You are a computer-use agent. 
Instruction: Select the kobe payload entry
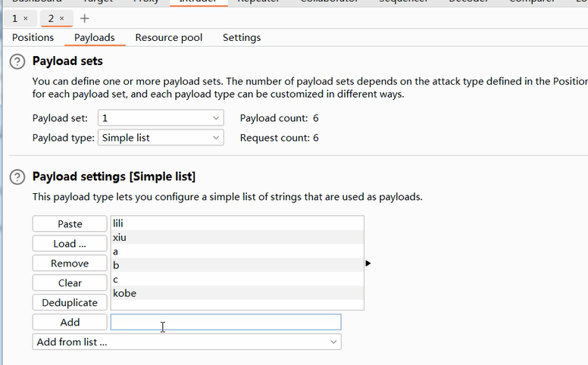pos(125,293)
